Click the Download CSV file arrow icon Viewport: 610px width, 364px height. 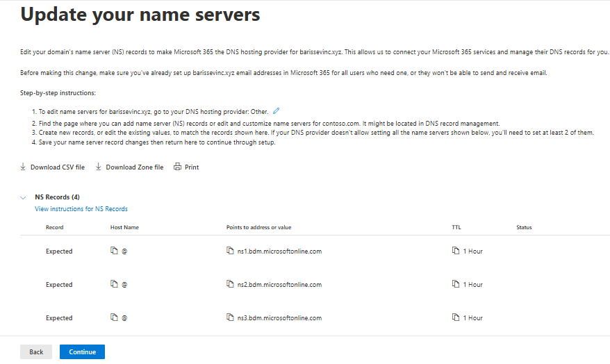(23, 167)
